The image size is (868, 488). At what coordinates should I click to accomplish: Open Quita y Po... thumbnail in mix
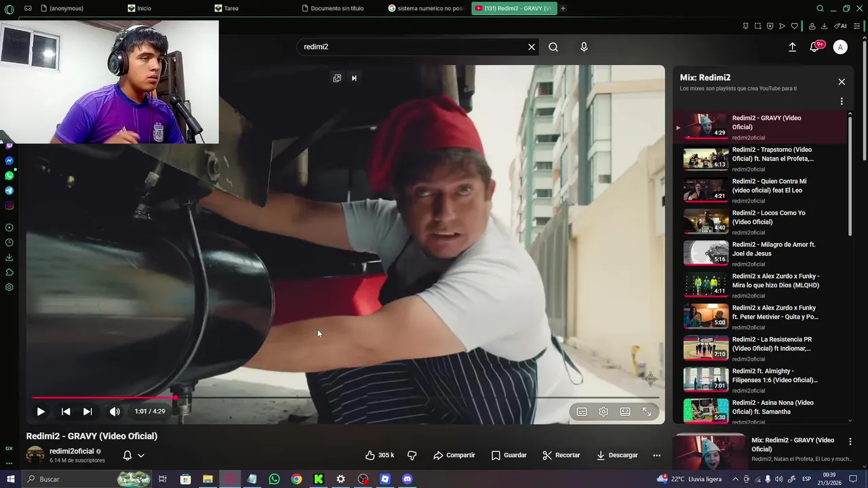706,316
